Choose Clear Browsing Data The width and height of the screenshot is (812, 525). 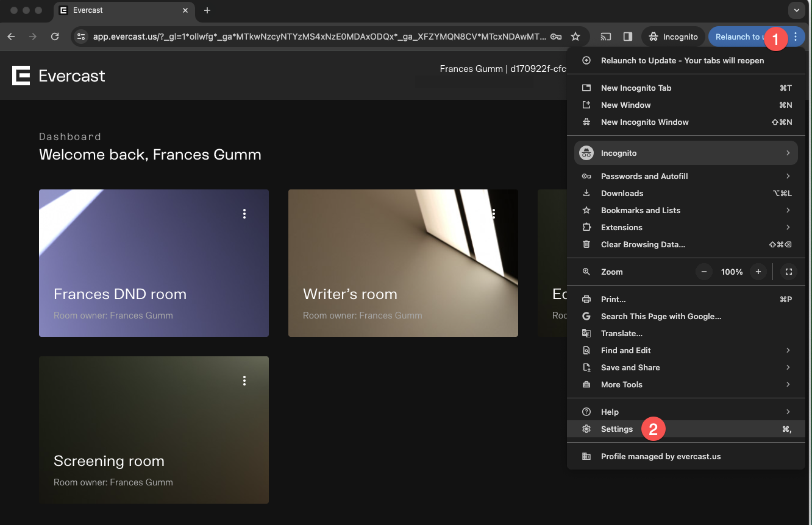click(686, 244)
